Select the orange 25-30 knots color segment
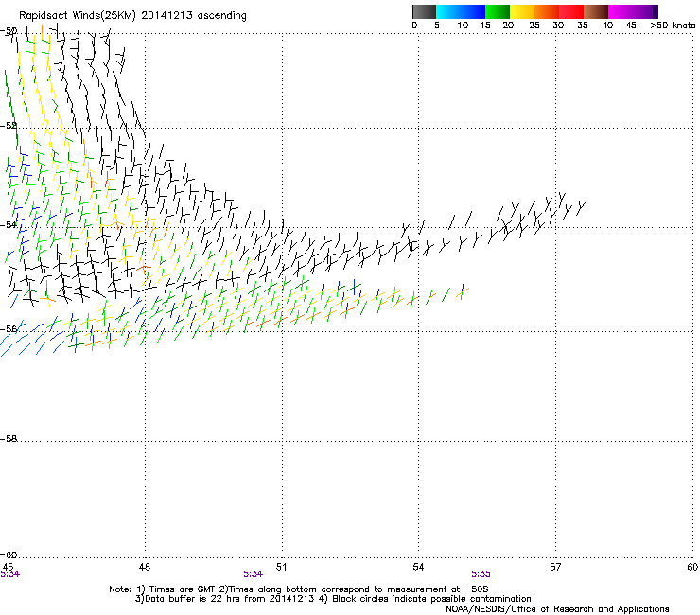The width and height of the screenshot is (700, 615). pyautogui.click(x=547, y=11)
